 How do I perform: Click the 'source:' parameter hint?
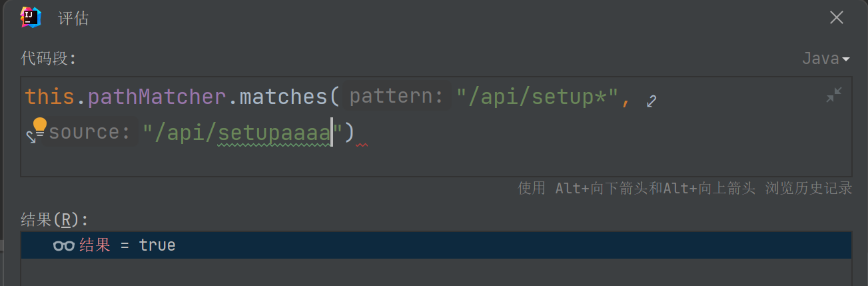coord(89,132)
